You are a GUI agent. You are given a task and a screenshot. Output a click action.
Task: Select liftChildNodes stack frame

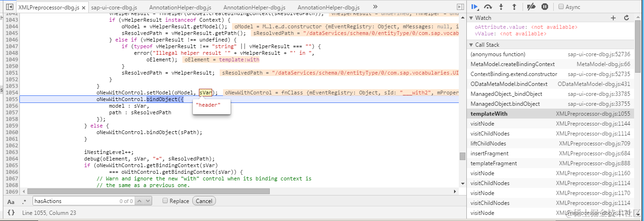550,144
